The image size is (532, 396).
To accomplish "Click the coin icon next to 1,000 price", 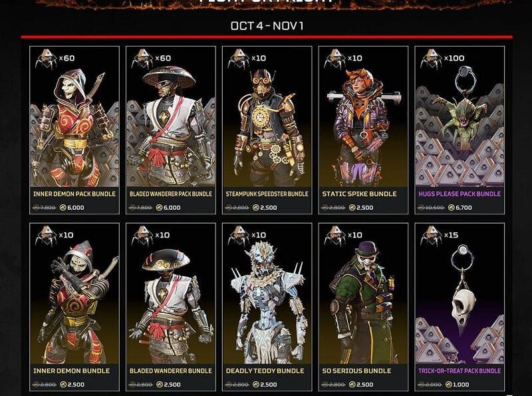I will point(448,385).
